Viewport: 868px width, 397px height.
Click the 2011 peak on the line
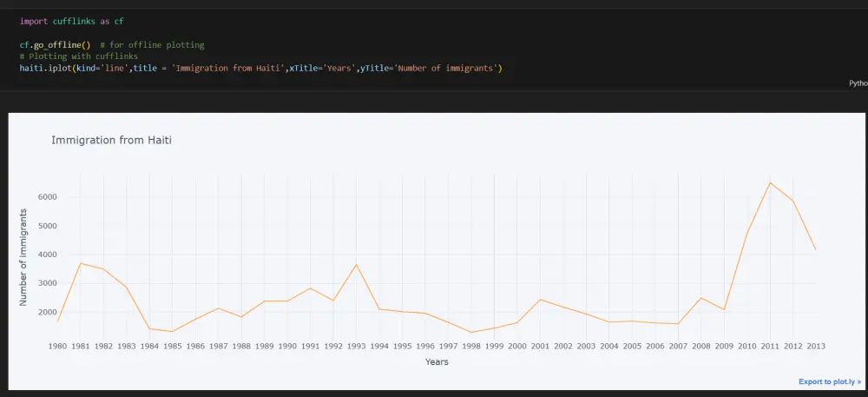770,182
